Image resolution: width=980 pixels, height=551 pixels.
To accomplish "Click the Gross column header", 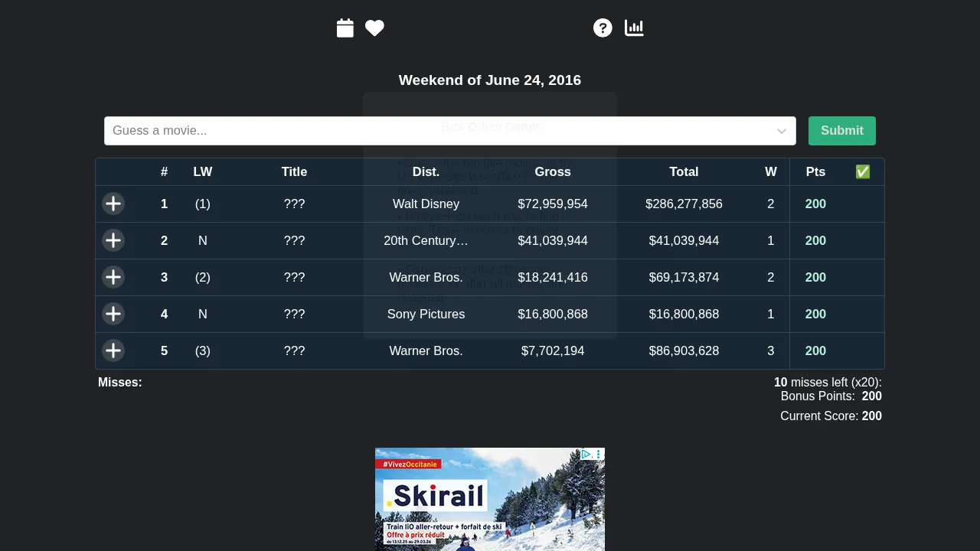I will pos(553,171).
